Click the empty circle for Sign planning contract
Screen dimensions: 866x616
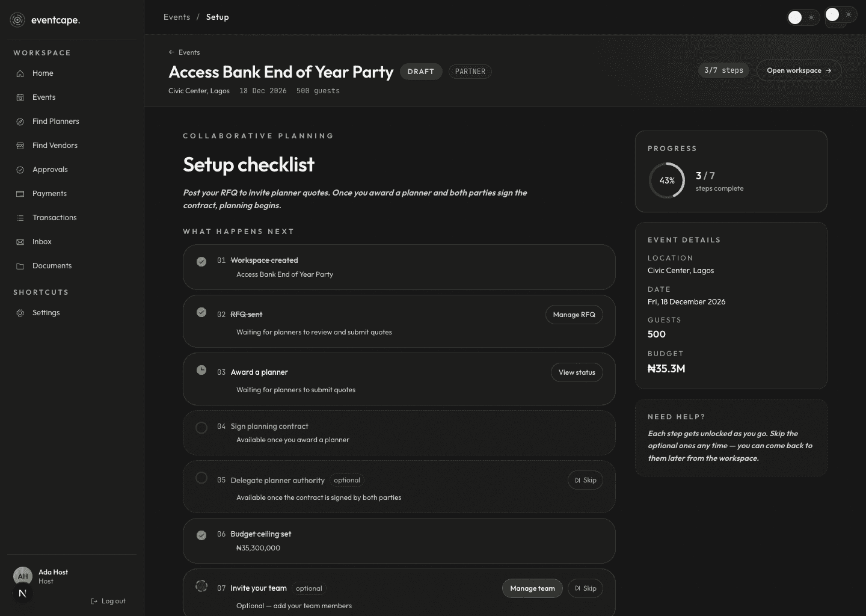[201, 428]
